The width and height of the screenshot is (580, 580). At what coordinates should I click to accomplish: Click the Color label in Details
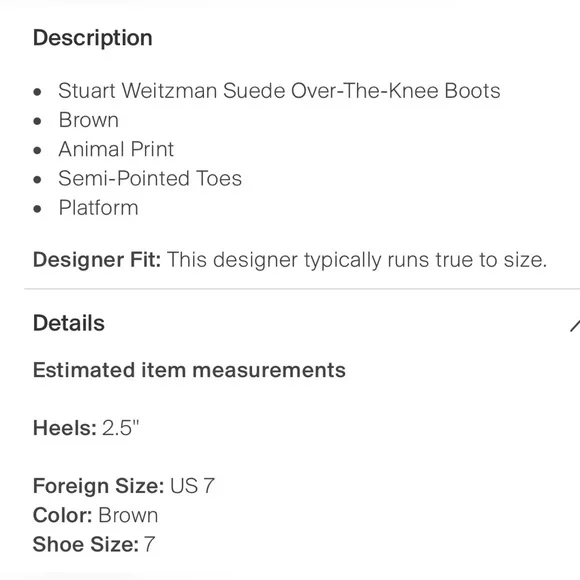pyautogui.click(x=63, y=515)
